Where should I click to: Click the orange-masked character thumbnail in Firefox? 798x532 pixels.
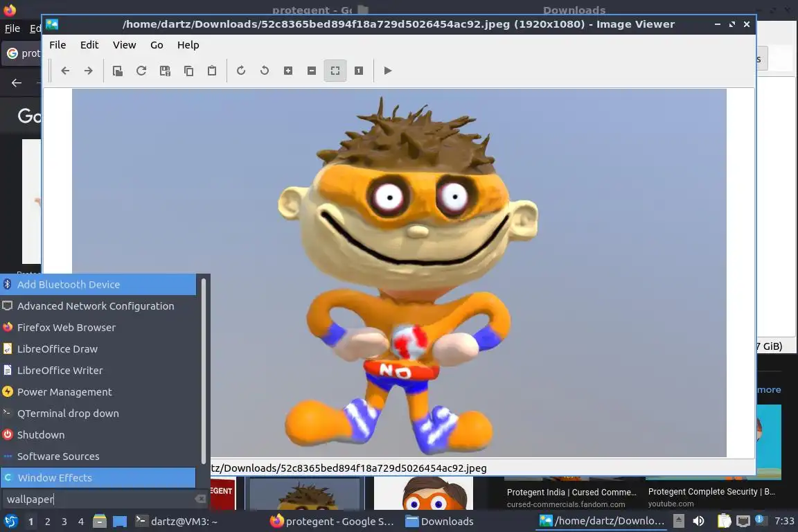click(423, 493)
